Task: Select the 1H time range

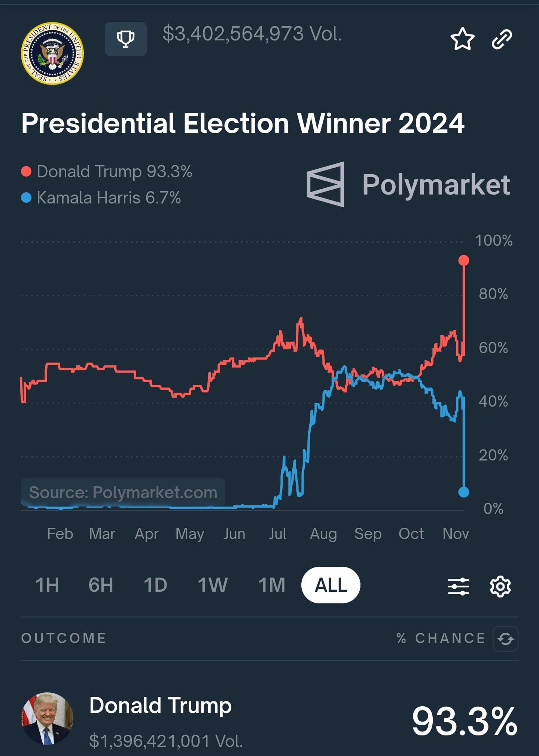Action: (47, 585)
